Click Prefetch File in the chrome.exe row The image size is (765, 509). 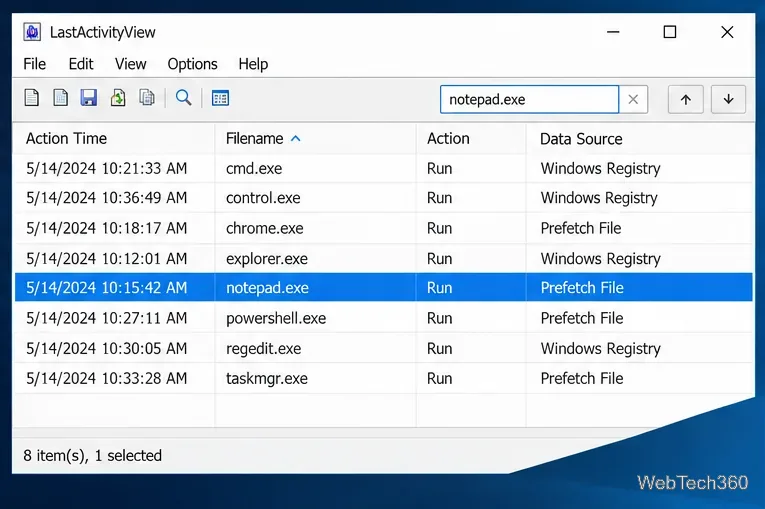coord(581,228)
